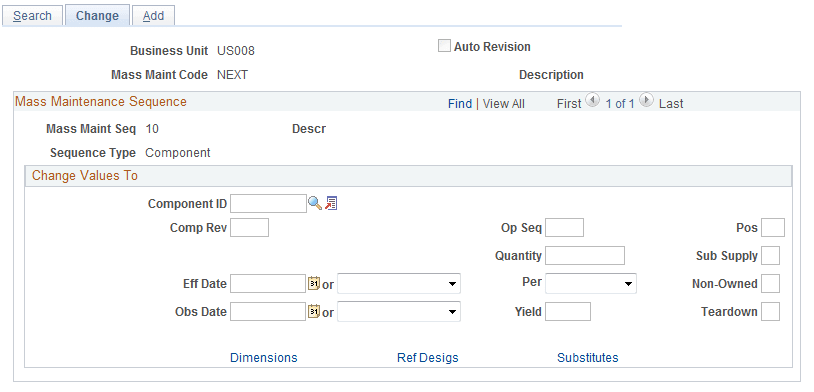Open the Obs Date calendar picker

point(314,312)
